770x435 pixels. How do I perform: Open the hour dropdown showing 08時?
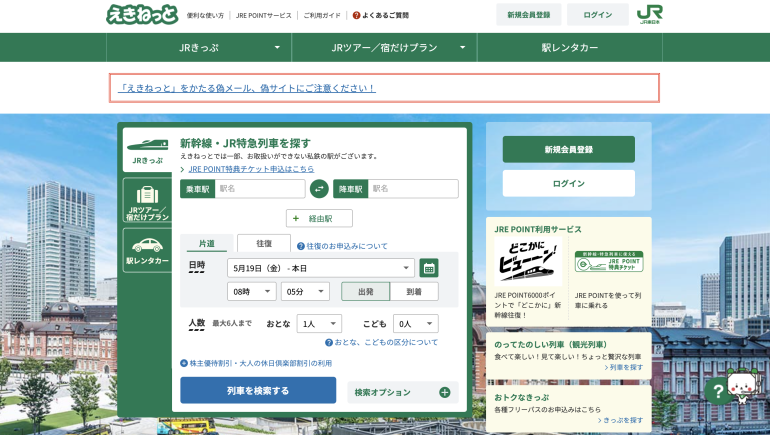252,291
